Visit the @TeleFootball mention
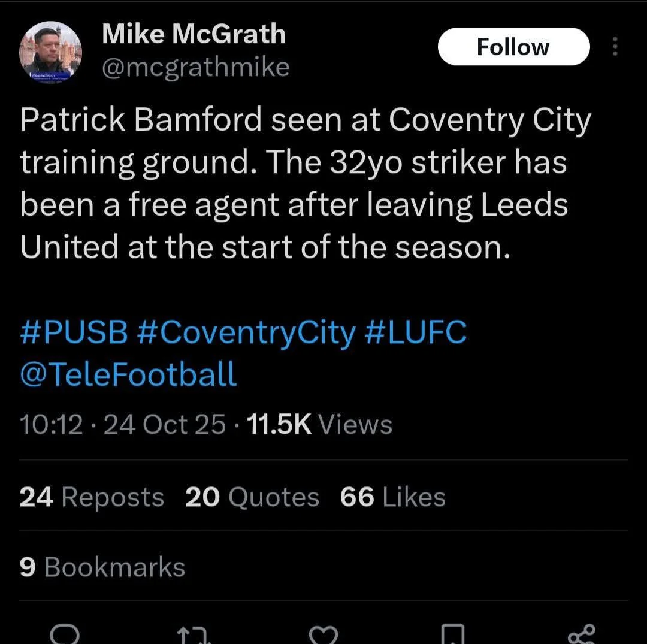647x644 pixels. point(128,374)
